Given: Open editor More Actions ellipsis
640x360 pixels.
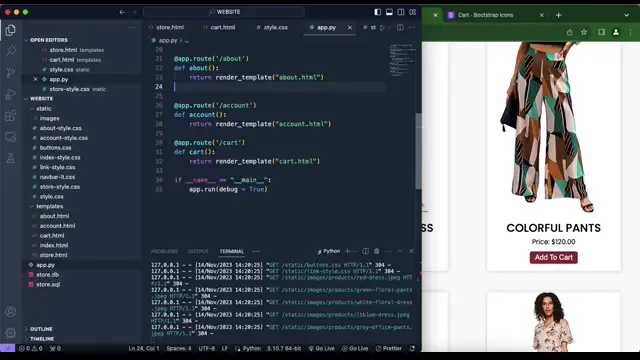Looking at the screenshot, I should pos(411,27).
